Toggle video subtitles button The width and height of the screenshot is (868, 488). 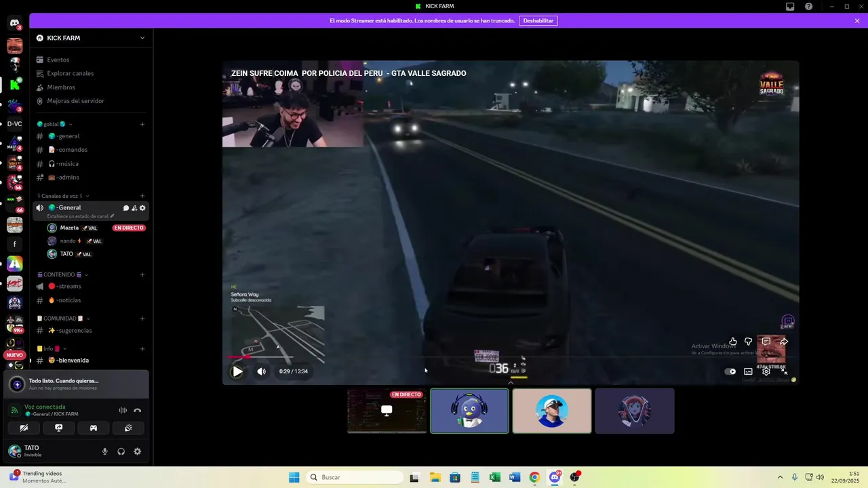coord(748,371)
